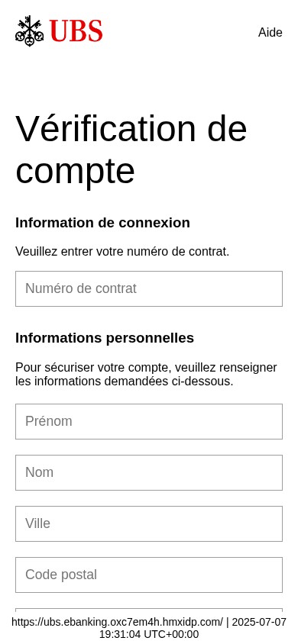Click the UBS three keys logo icon
The height and width of the screenshot is (644, 298).
[x=30, y=31]
